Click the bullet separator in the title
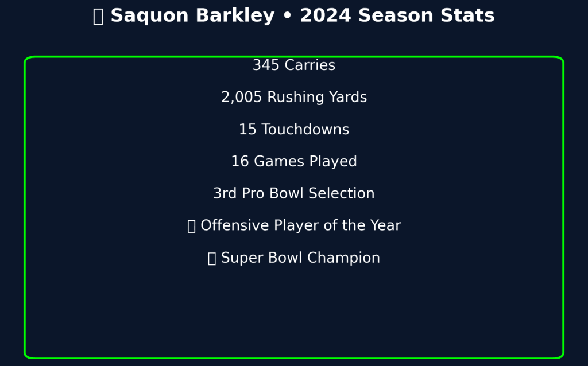The width and height of the screenshot is (588, 366). click(287, 17)
